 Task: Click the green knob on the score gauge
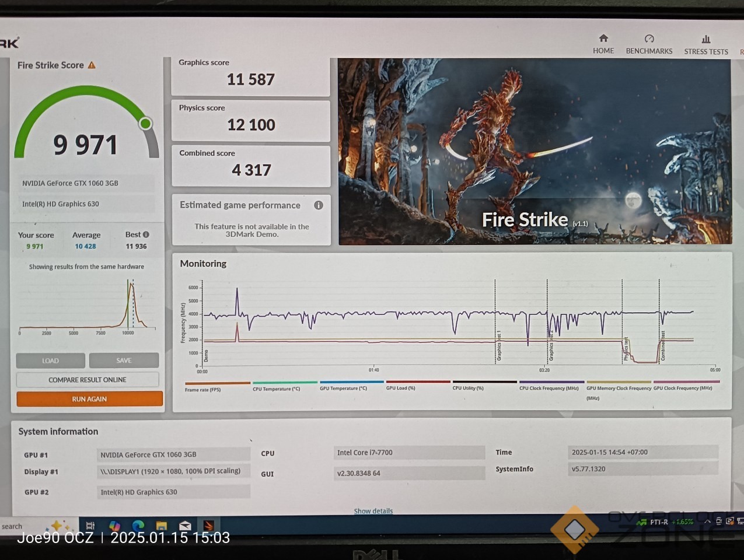[x=146, y=124]
